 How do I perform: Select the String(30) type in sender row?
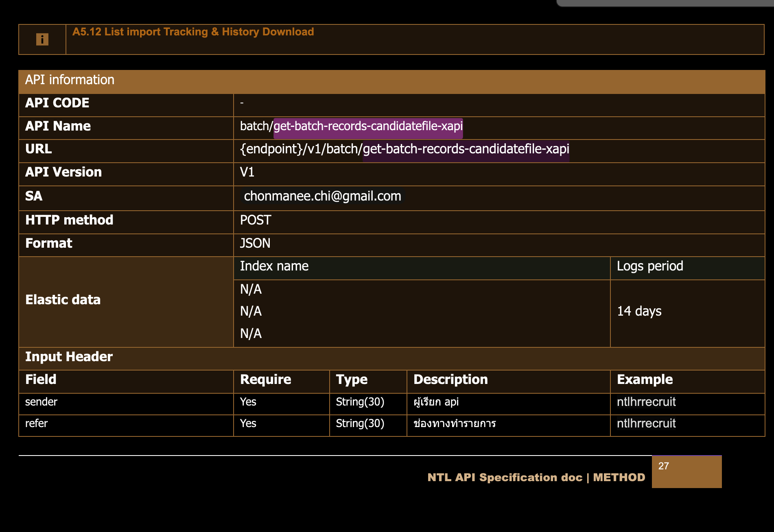point(360,402)
